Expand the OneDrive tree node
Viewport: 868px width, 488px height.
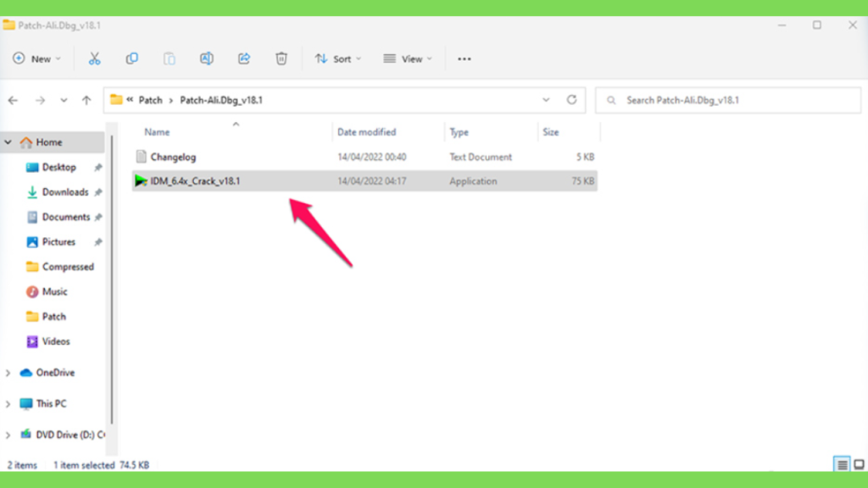8,373
